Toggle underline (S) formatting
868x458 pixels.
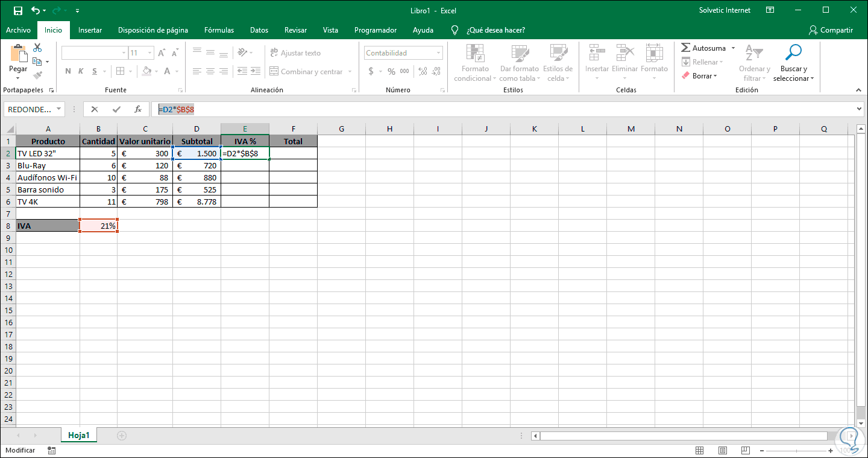(95, 71)
